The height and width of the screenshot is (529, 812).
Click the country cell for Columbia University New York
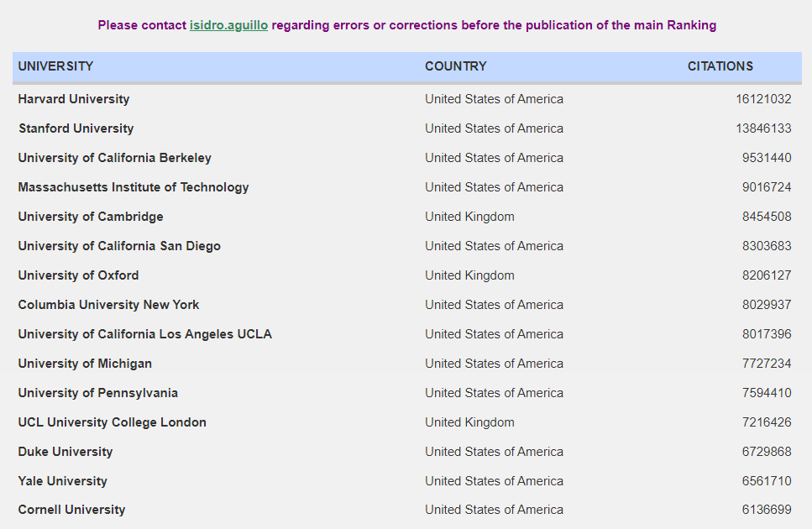pos(494,305)
